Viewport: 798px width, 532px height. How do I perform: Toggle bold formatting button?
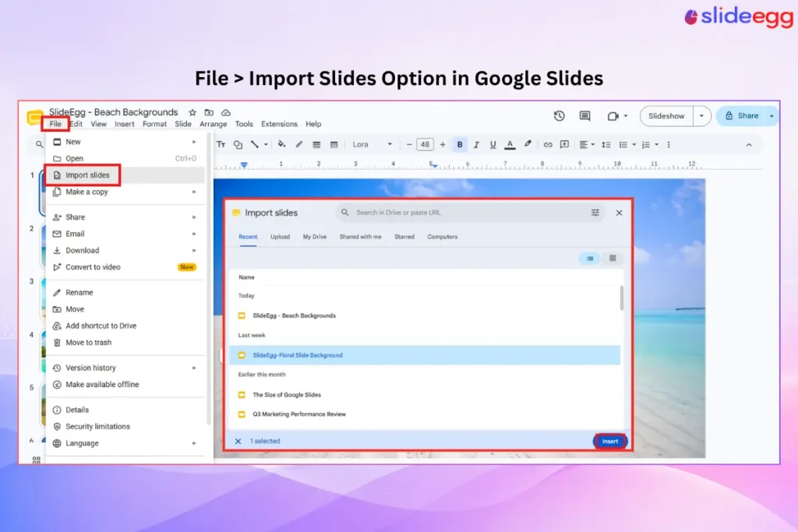(460, 144)
